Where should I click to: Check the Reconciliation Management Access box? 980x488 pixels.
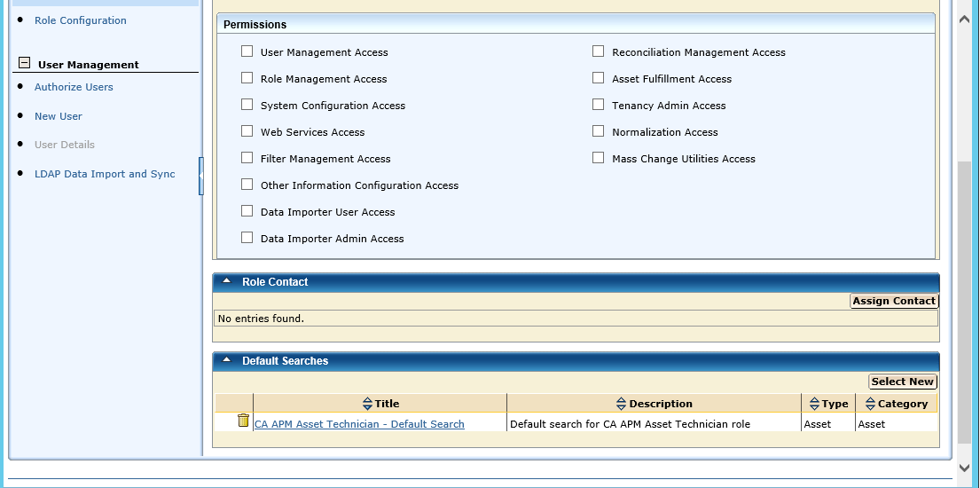tap(599, 51)
